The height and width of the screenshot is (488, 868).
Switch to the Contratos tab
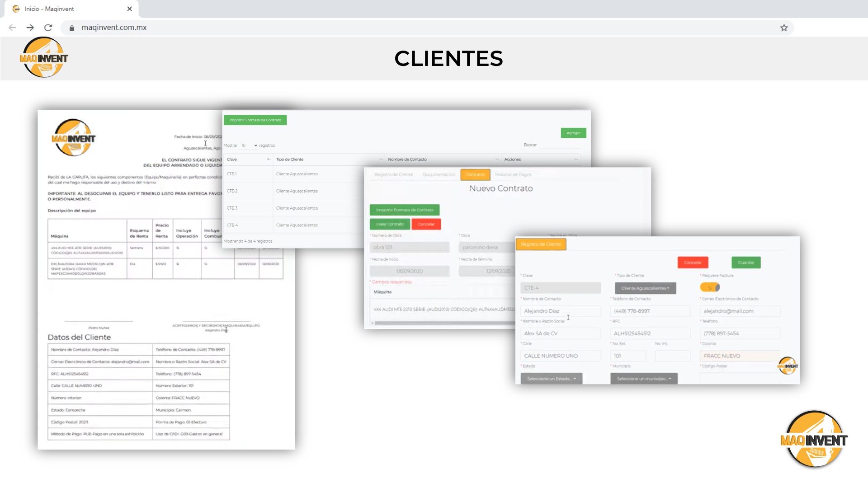(x=475, y=174)
